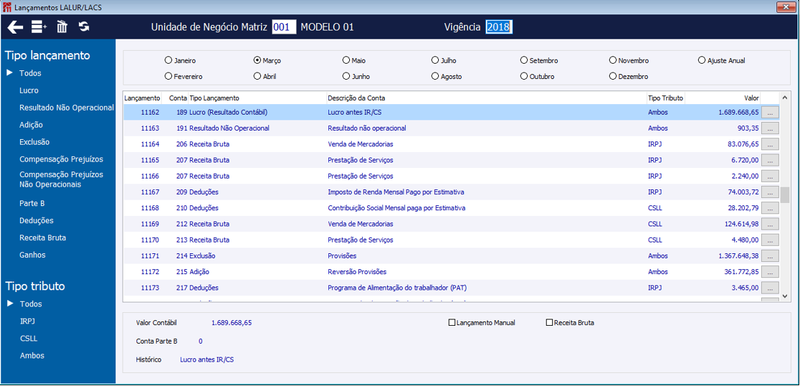The width and height of the screenshot is (800, 386).
Task: Open details button for entry 11173
Action: coord(769,288)
